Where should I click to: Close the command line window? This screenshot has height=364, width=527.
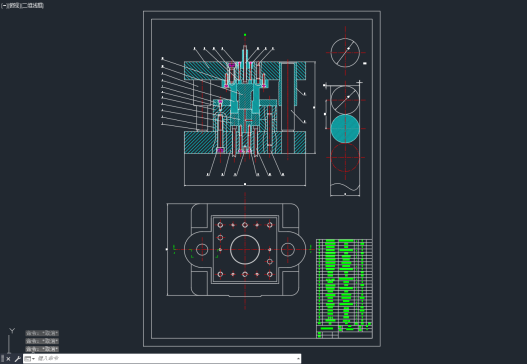8,359
